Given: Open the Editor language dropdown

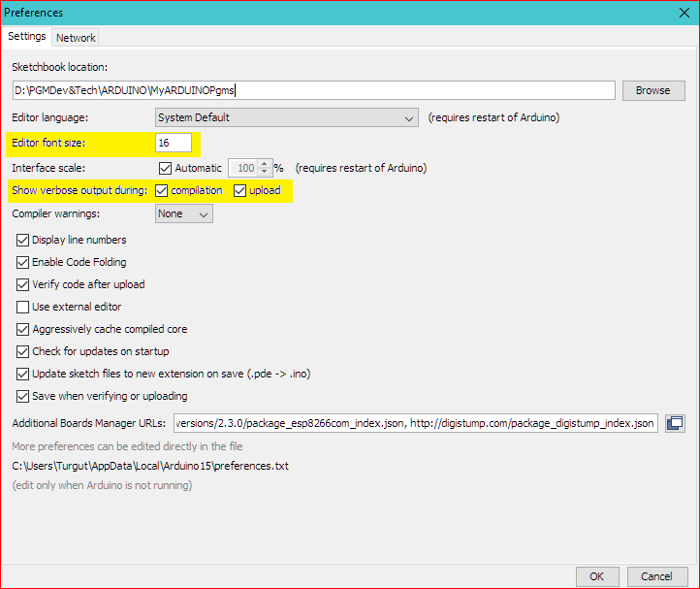Looking at the screenshot, I should 287,117.
